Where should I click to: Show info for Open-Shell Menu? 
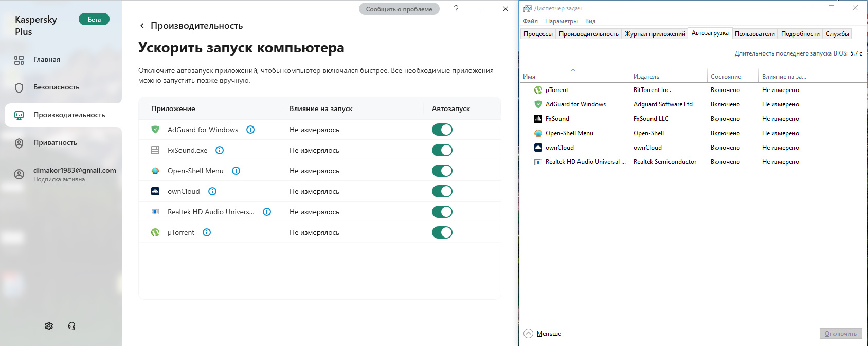pos(236,171)
